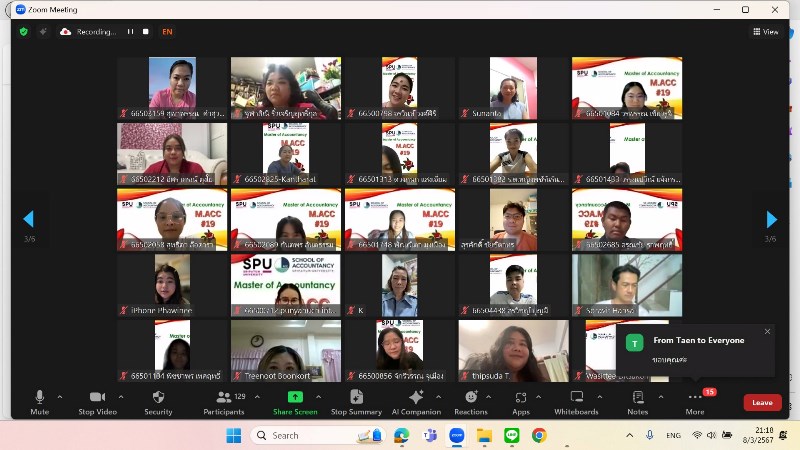
Task: Select participant K's video tile
Action: (x=399, y=285)
